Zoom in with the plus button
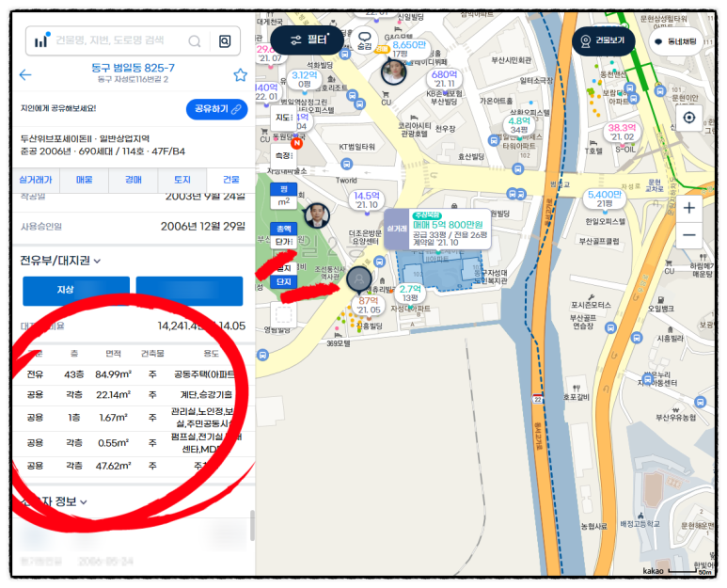The width and height of the screenshot is (727, 588). (x=689, y=208)
